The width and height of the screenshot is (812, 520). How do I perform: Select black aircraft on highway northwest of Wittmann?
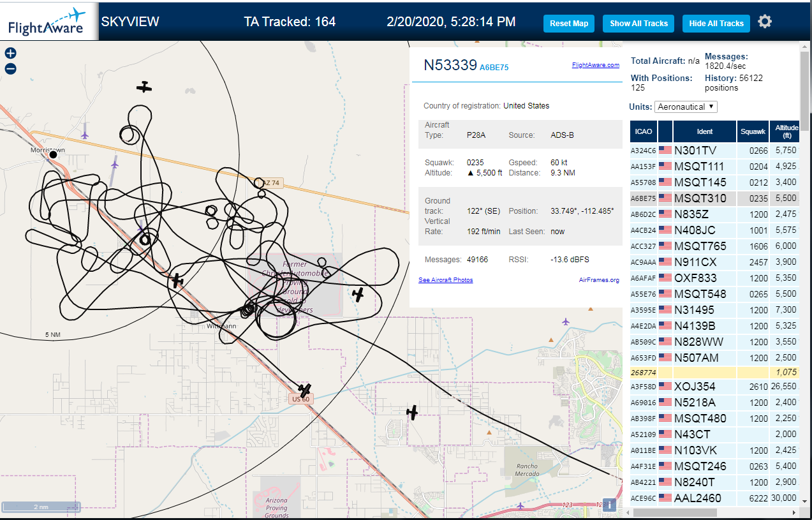tap(177, 280)
